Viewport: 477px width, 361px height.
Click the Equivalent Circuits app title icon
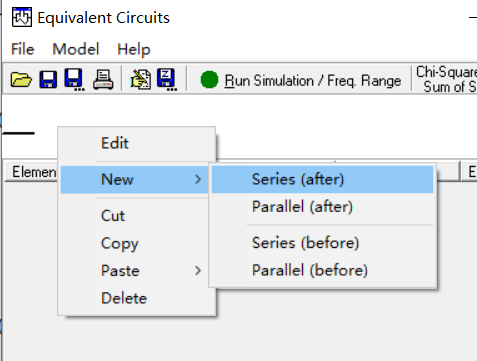[x=22, y=17]
